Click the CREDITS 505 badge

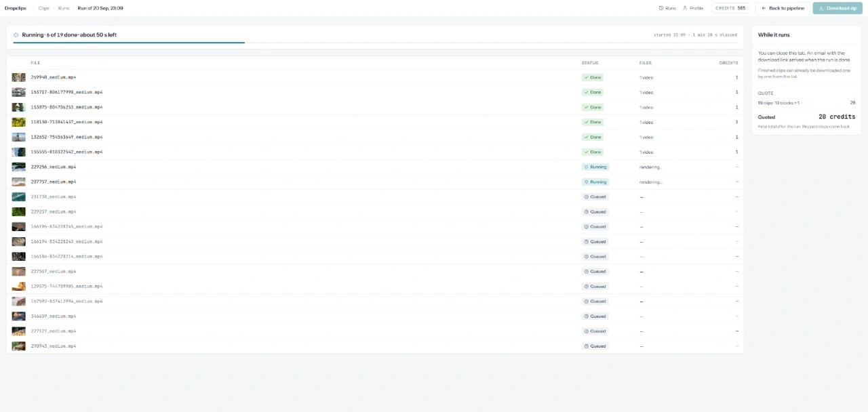click(730, 8)
